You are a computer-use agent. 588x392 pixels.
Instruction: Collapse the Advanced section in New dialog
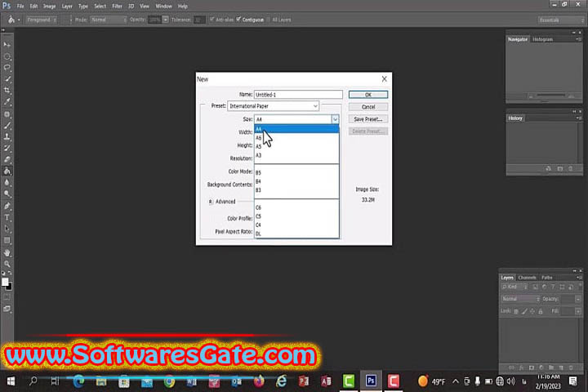pyautogui.click(x=211, y=202)
